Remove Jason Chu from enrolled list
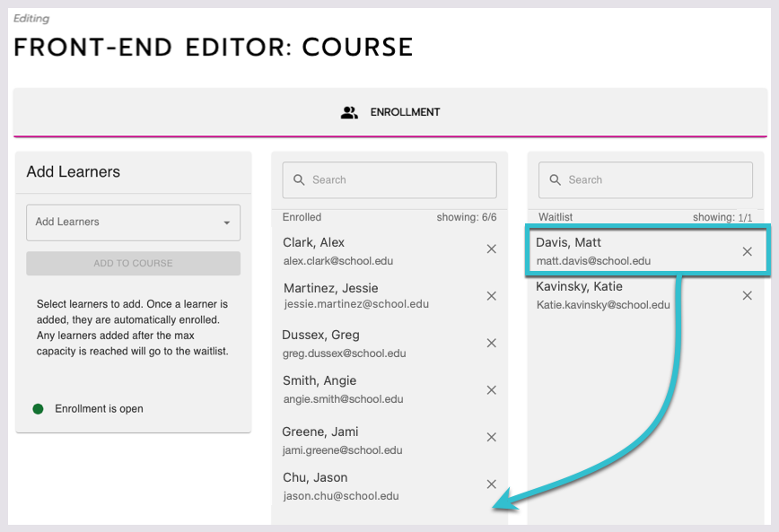 tap(491, 484)
